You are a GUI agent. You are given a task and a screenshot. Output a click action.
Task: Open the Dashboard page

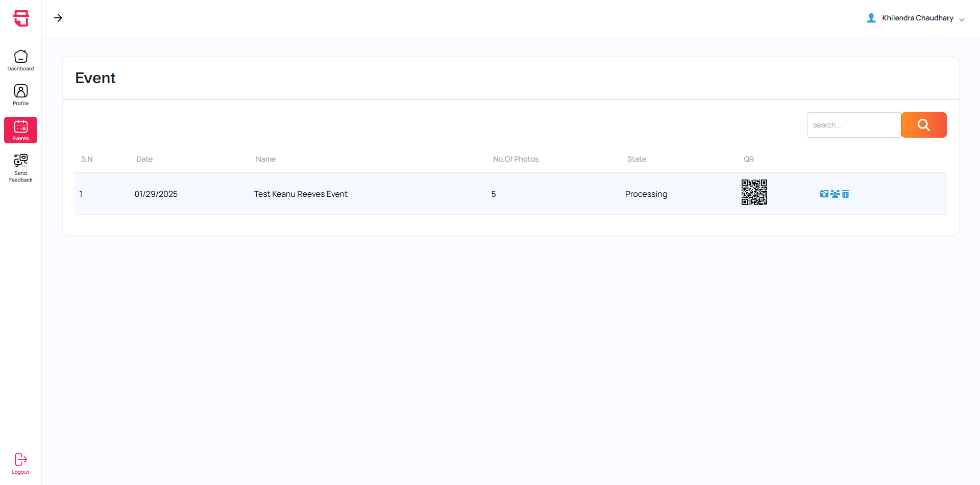pos(21,60)
